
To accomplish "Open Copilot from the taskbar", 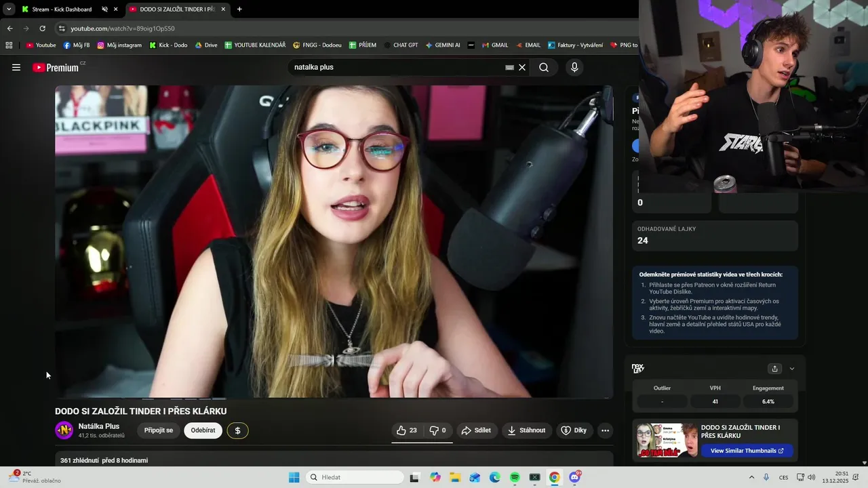I will [435, 477].
